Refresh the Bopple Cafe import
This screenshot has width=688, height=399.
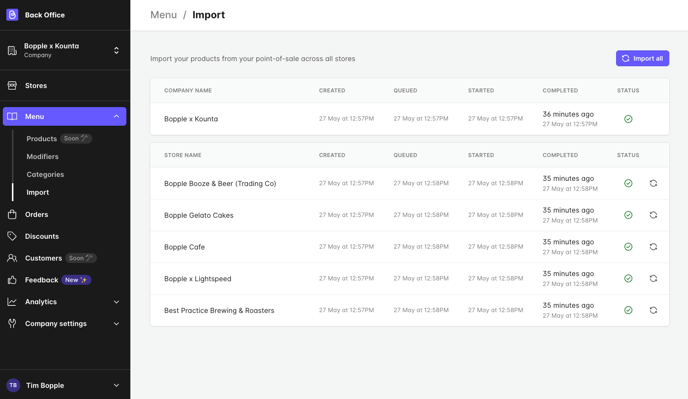click(653, 247)
